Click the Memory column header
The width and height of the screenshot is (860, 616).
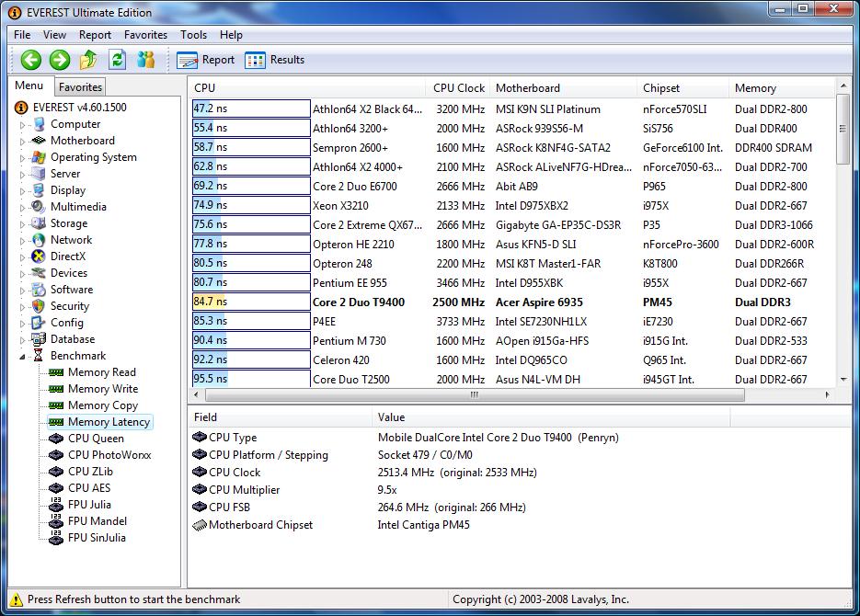[782, 87]
